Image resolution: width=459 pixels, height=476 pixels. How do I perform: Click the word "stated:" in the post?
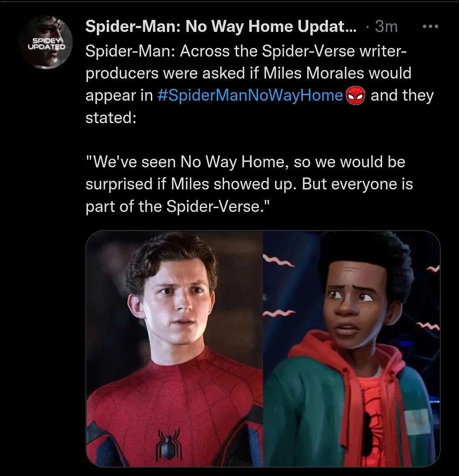(x=111, y=118)
